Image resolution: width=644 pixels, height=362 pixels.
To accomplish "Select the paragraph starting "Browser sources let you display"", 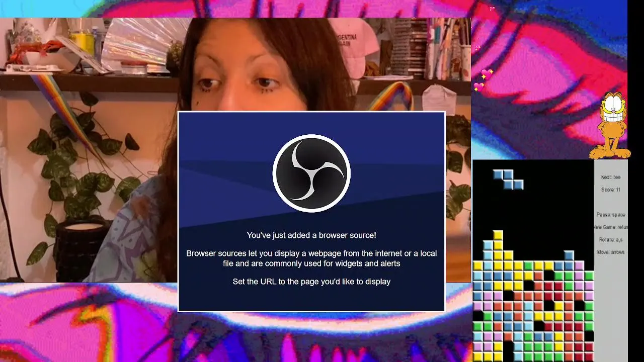I will click(311, 258).
